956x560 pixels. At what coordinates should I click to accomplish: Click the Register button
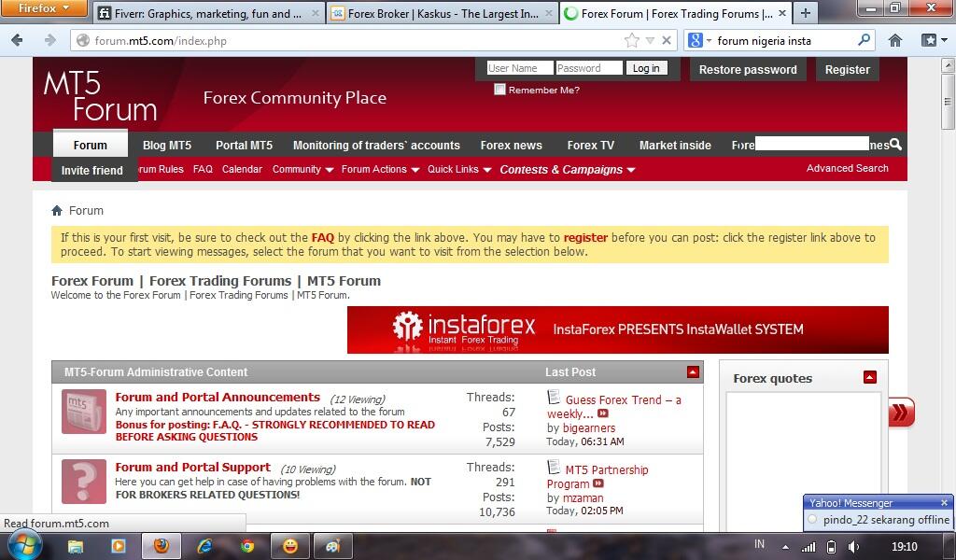click(847, 69)
